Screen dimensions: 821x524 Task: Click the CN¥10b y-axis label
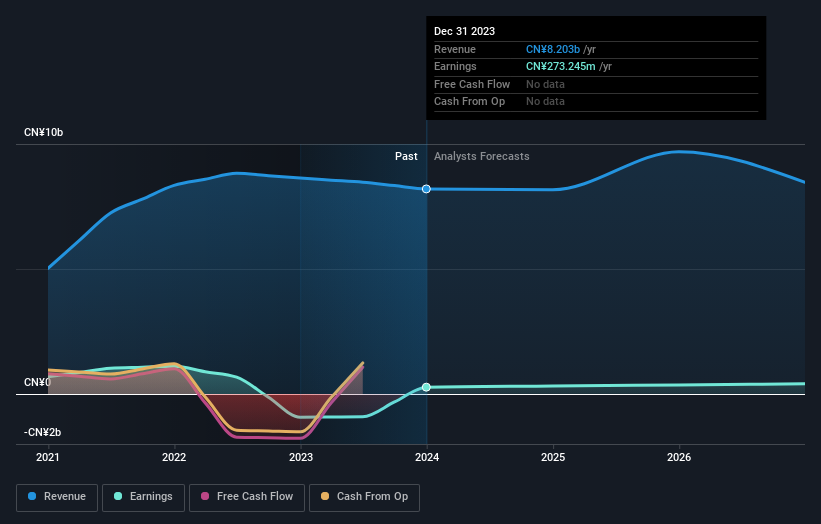pyautogui.click(x=43, y=132)
